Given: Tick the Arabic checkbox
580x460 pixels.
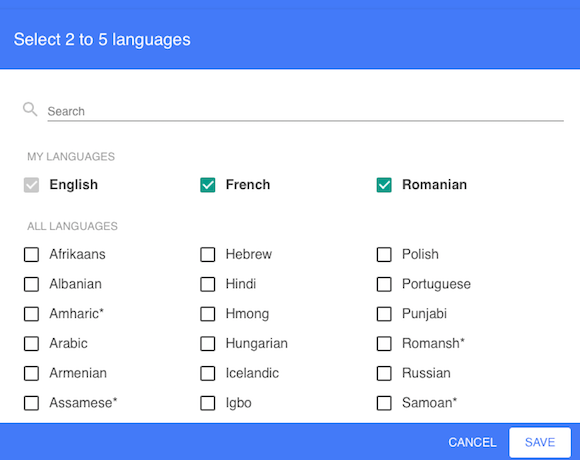Looking at the screenshot, I should [31, 344].
